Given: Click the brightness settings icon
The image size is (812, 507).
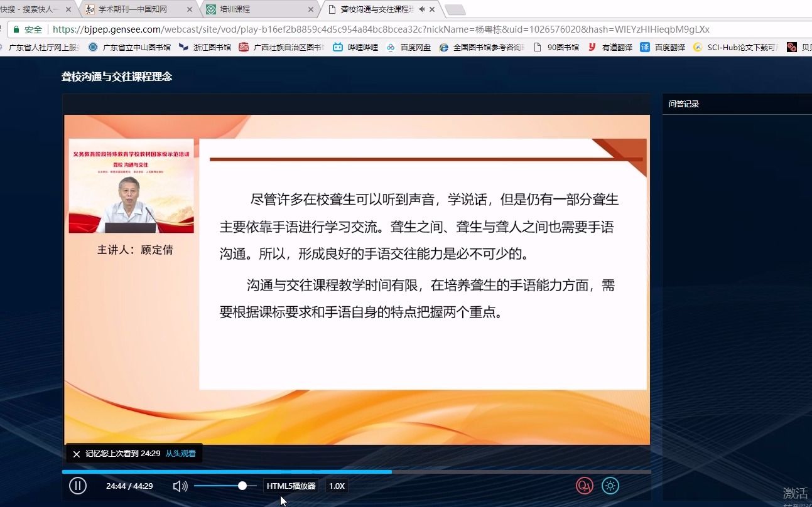Looking at the screenshot, I should (x=610, y=485).
